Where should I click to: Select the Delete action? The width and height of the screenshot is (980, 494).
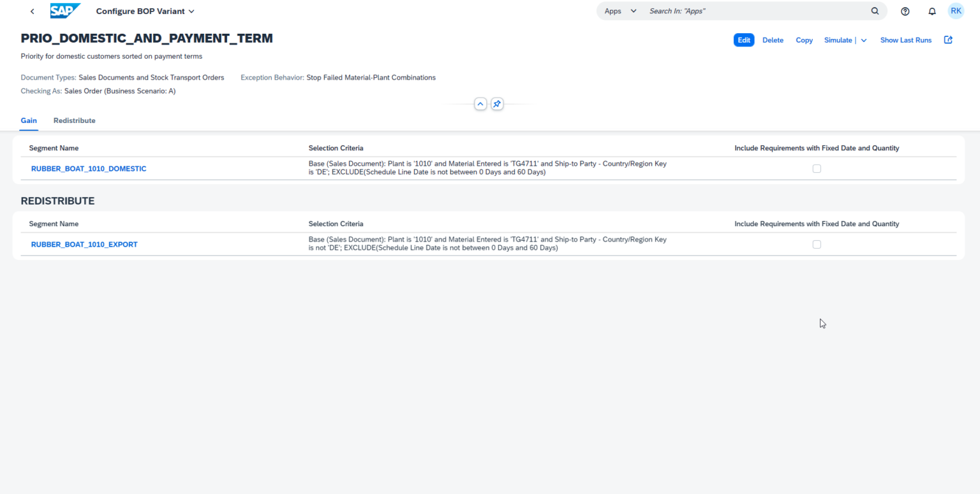coord(773,40)
